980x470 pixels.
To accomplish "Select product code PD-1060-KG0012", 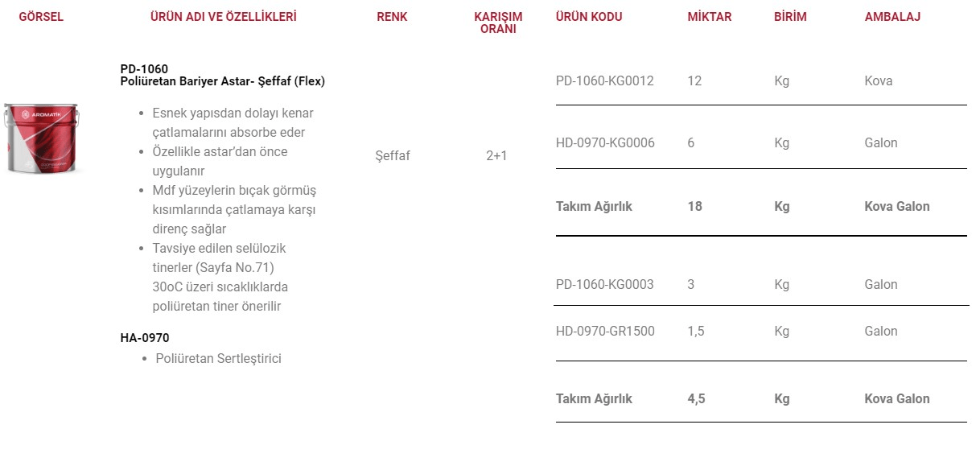I will click(x=605, y=80).
